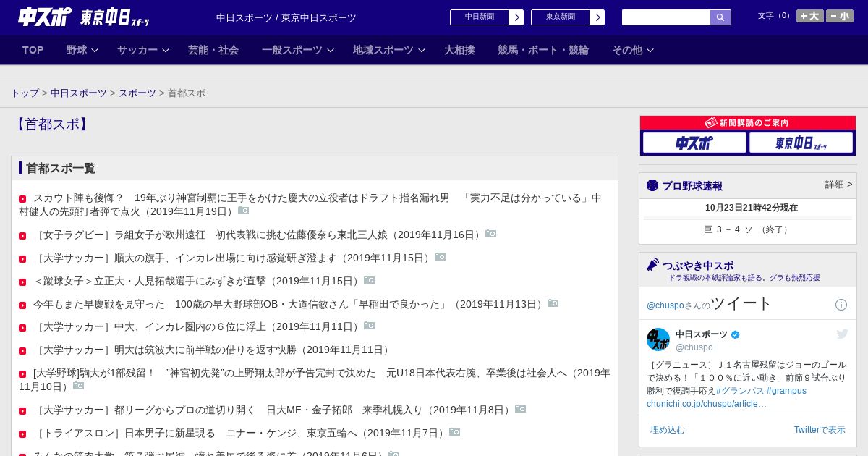Open 日大MF・金子拓郎 来季札幌入り article
Image resolution: width=868 pixels, height=456 pixels.
[x=273, y=410]
